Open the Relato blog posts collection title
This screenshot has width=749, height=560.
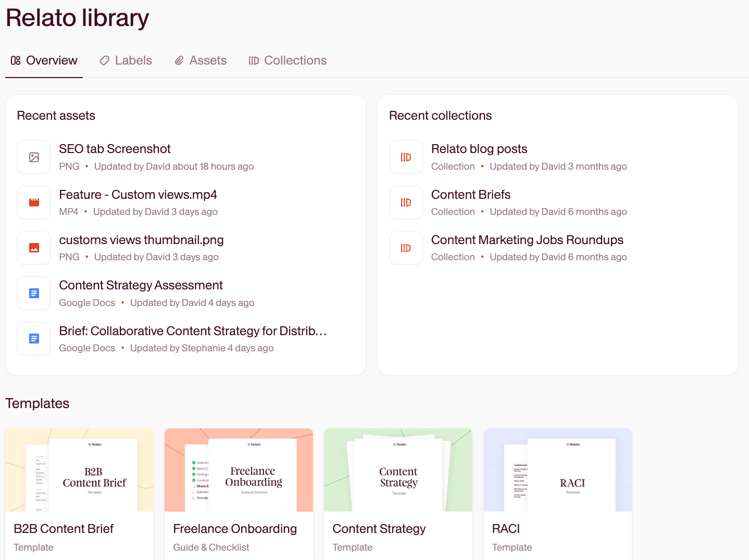point(479,149)
